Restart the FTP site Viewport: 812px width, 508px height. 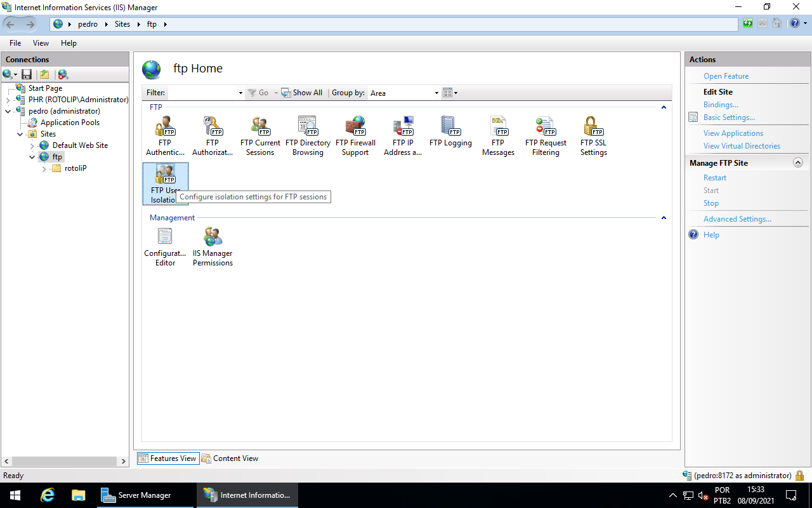click(714, 177)
